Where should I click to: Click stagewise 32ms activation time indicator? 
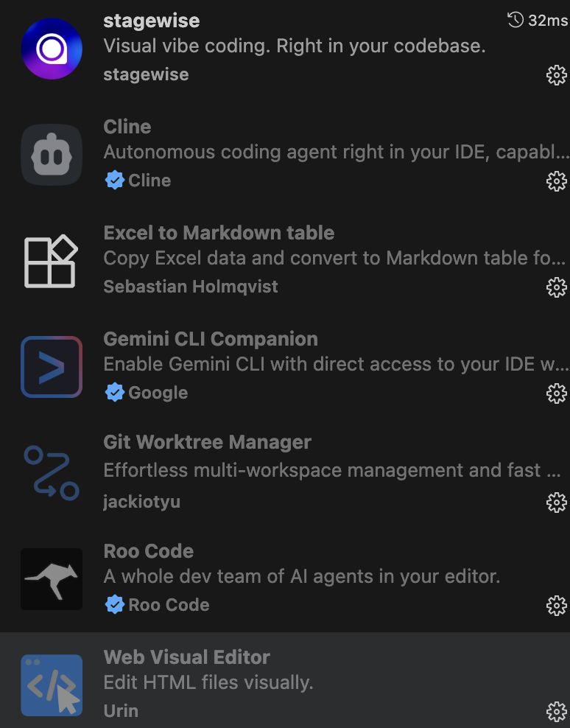coord(538,20)
